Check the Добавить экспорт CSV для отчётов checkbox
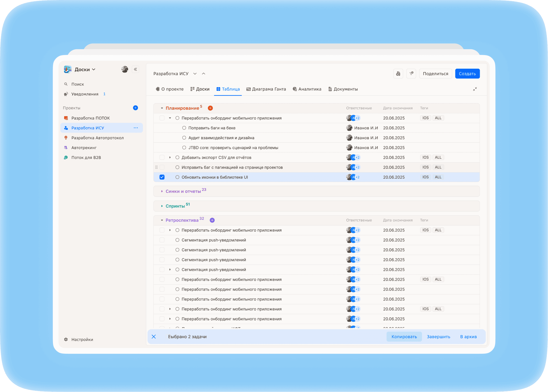 pyautogui.click(x=162, y=157)
